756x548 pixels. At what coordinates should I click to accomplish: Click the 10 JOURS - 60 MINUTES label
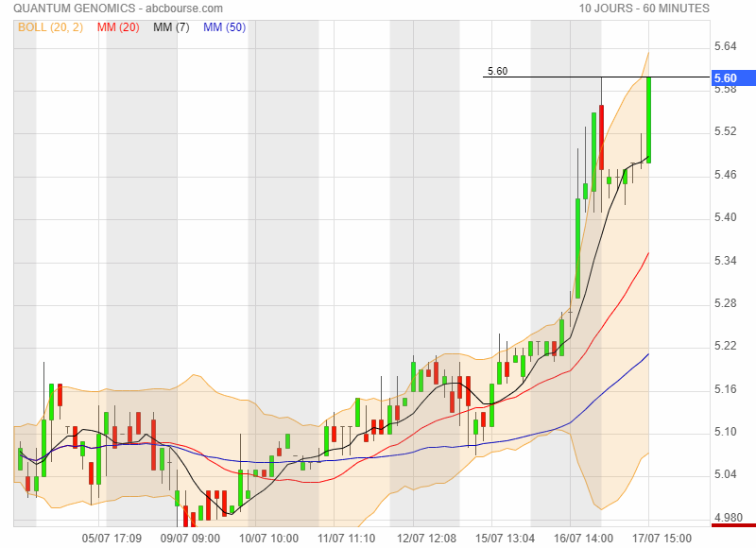click(x=644, y=9)
